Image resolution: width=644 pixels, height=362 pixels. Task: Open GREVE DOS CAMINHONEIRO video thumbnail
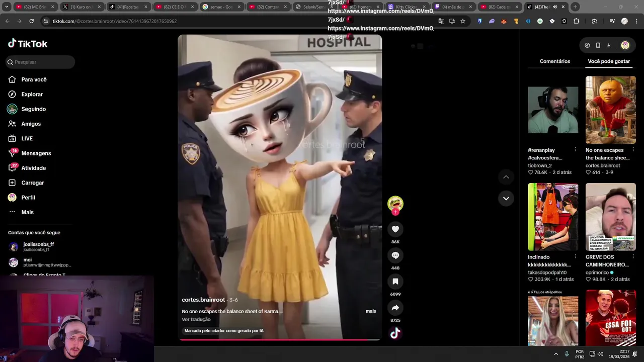click(611, 217)
